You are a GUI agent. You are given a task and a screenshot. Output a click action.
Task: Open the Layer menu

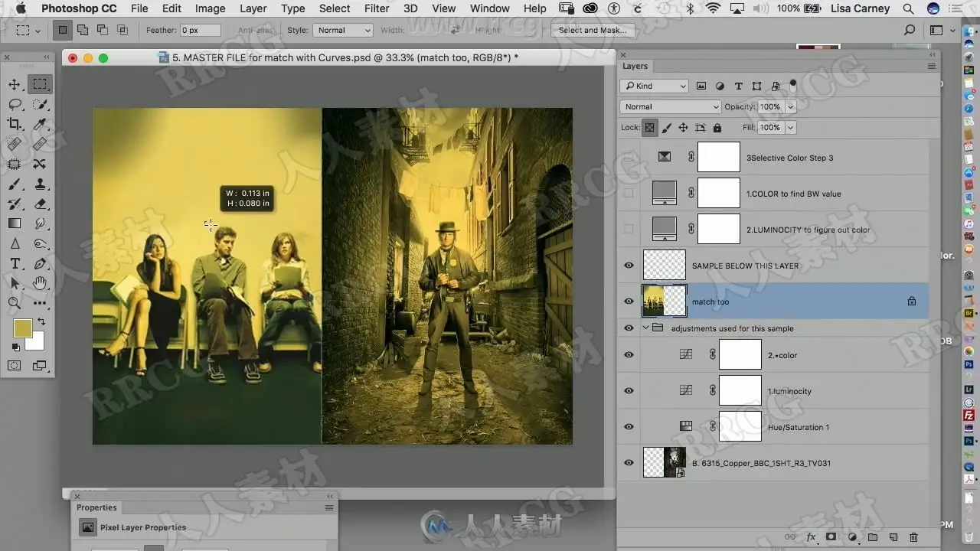tap(253, 8)
